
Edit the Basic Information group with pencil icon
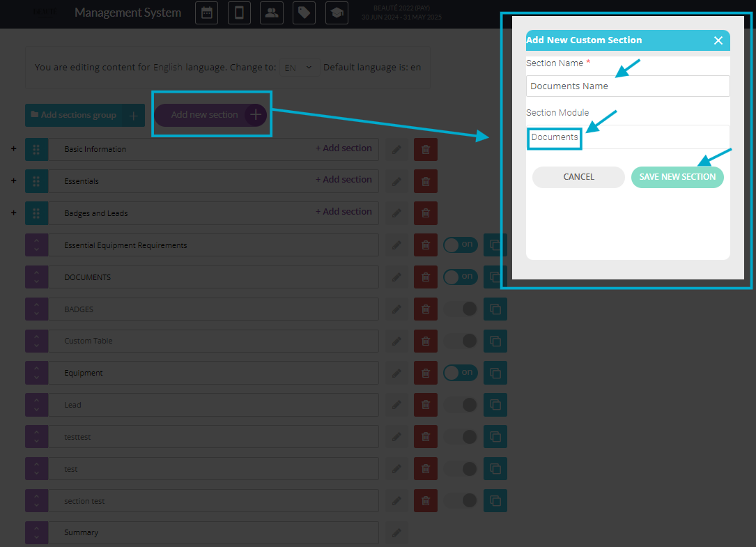[396, 150]
